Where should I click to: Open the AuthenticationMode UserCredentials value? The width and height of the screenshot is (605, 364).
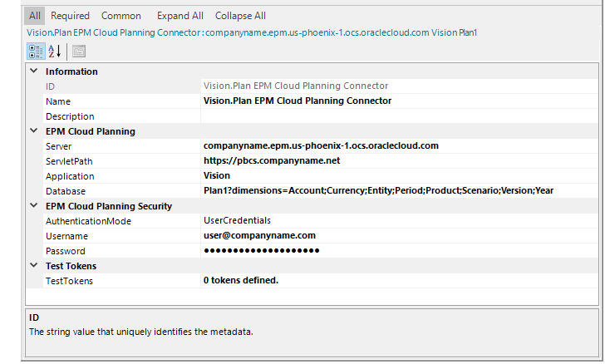click(x=400, y=221)
